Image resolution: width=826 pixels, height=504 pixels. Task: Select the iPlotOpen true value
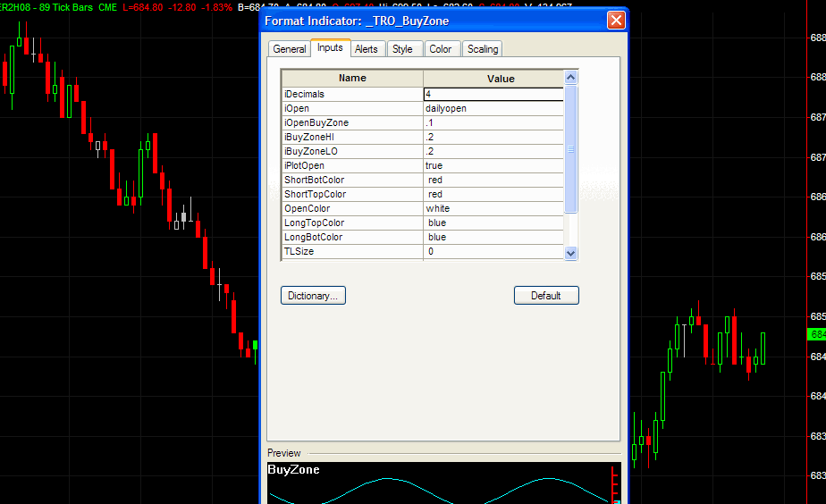click(x=493, y=165)
